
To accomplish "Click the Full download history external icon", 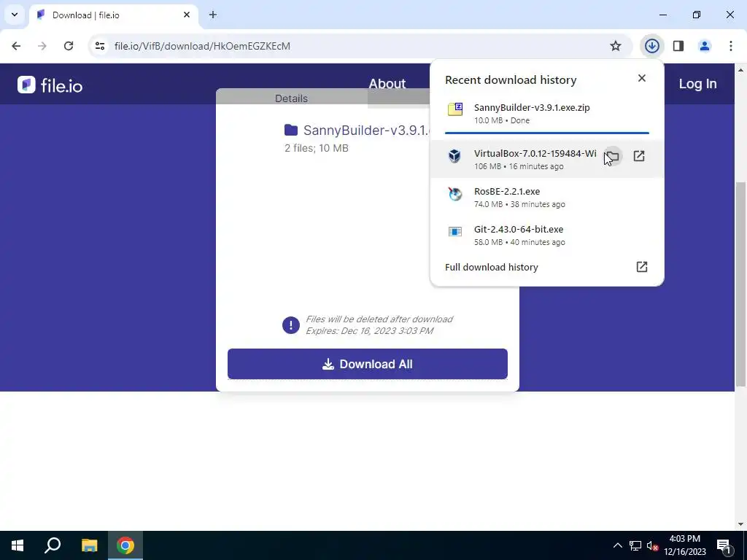I will [642, 267].
